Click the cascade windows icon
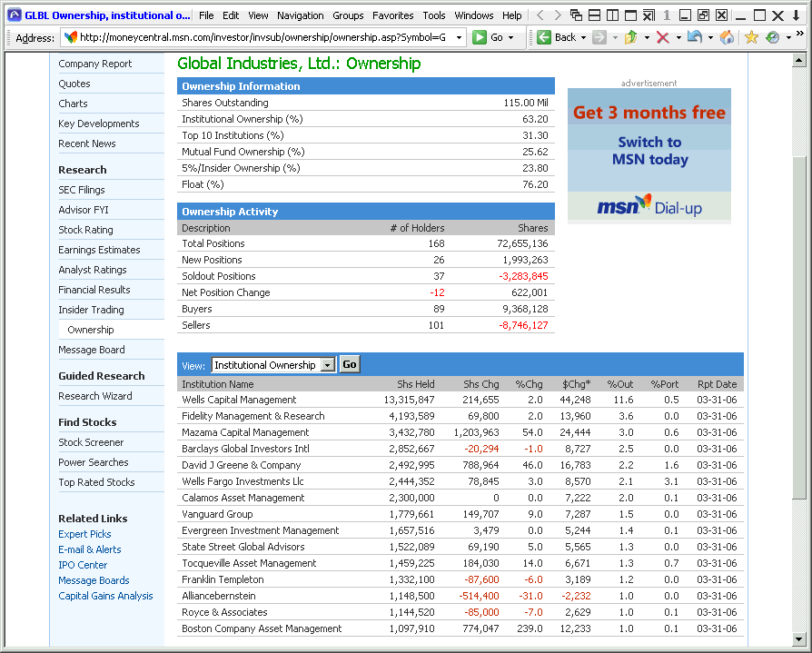 (x=576, y=15)
